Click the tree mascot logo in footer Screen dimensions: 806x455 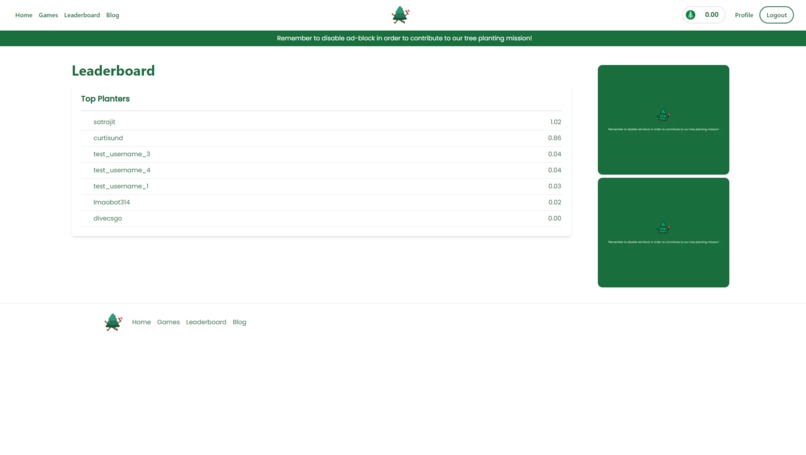[x=113, y=322]
